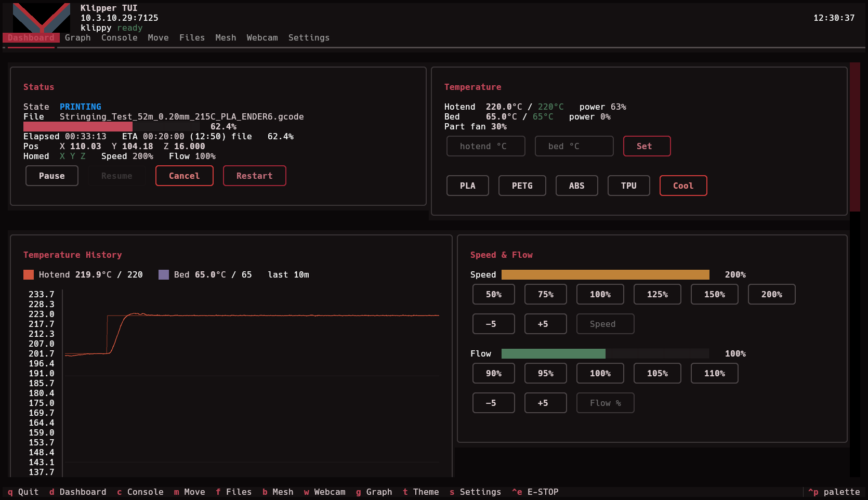Increase flow by 5 with +5 button

coord(546,403)
